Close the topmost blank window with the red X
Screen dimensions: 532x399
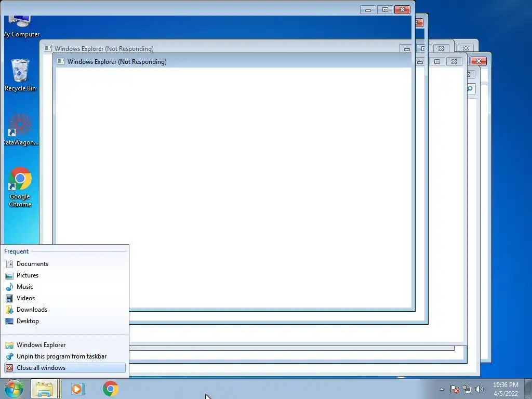(403, 9)
